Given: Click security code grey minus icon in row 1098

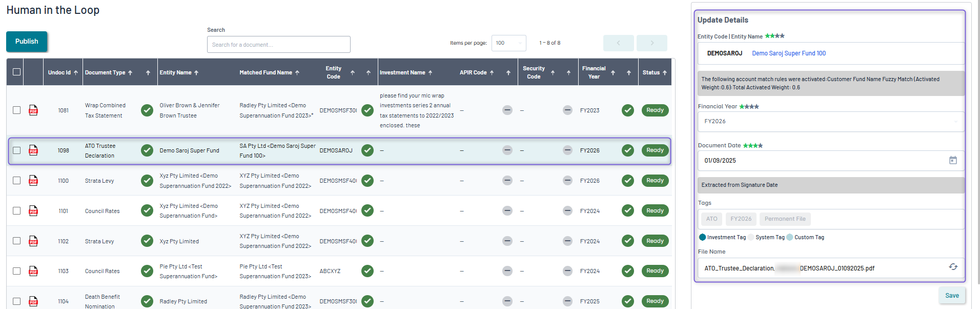Looking at the screenshot, I should point(567,150).
